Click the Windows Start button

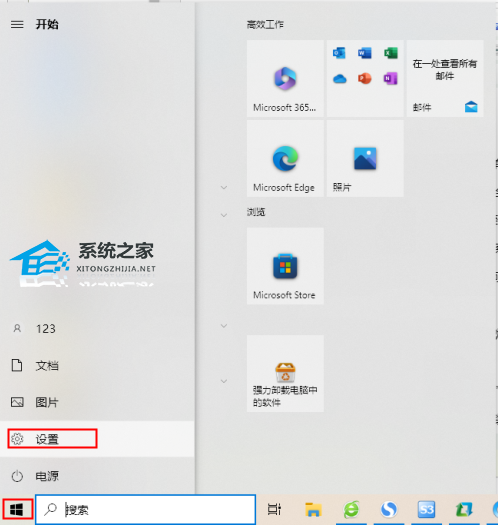point(17,510)
